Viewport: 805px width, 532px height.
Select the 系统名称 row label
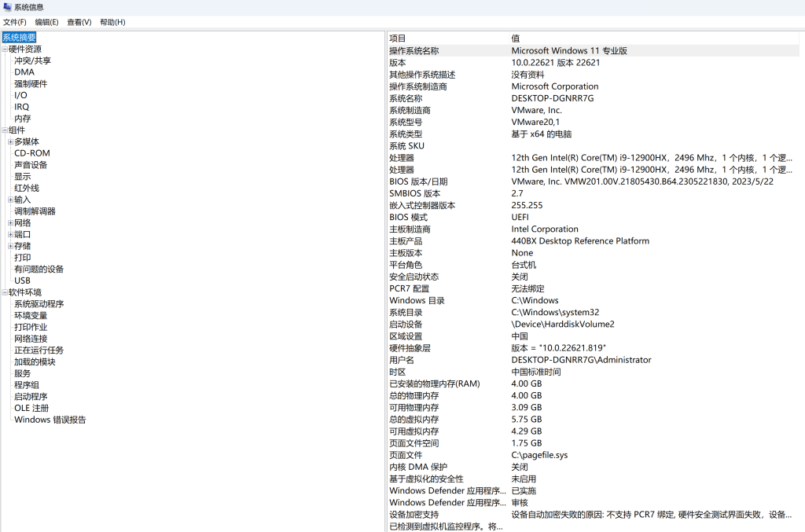pos(406,98)
